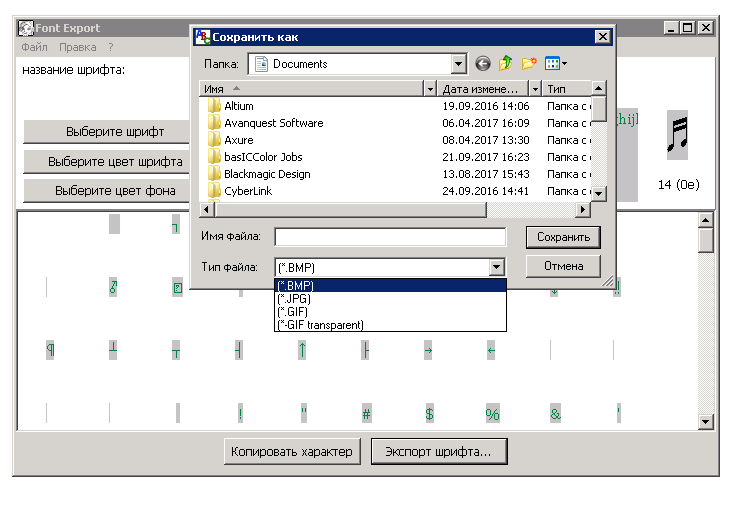The height and width of the screenshot is (509, 735).
Task: Close the Сохранить как dialog
Action: (602, 37)
